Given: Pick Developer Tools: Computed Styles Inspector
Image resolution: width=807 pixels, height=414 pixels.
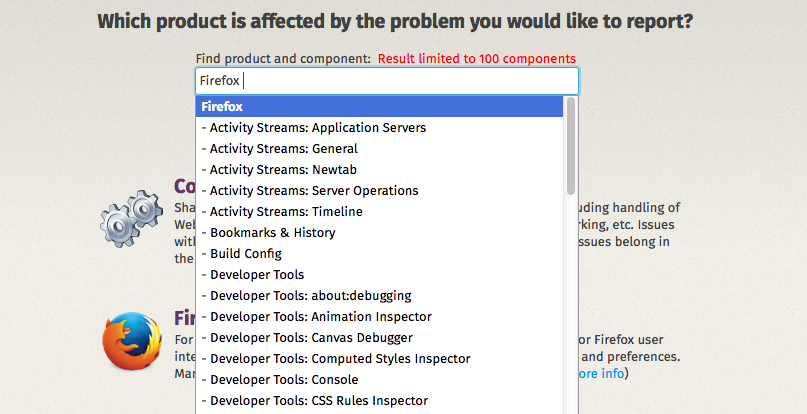Looking at the screenshot, I should pyautogui.click(x=379, y=359).
